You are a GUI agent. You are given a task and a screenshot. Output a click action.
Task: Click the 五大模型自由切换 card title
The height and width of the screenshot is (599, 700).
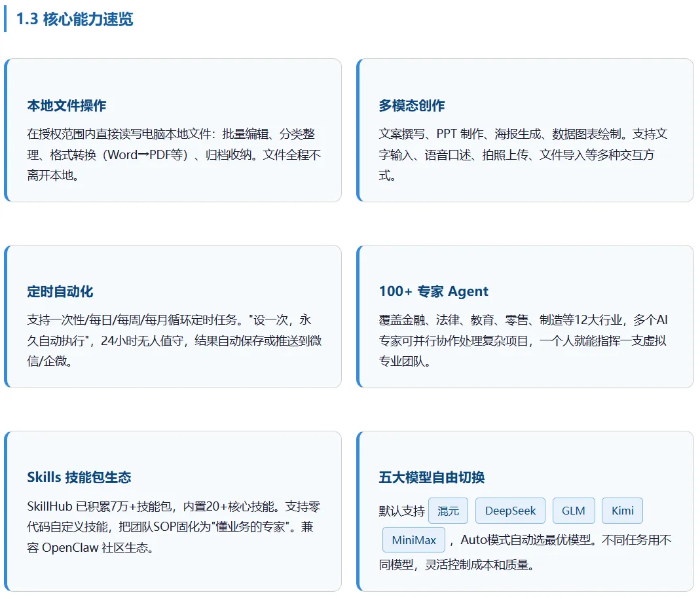coord(432,477)
